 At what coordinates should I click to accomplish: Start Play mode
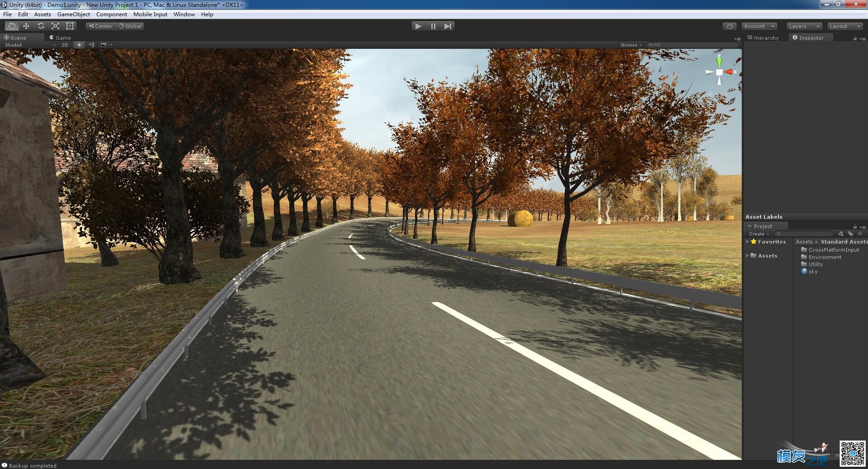[x=418, y=26]
